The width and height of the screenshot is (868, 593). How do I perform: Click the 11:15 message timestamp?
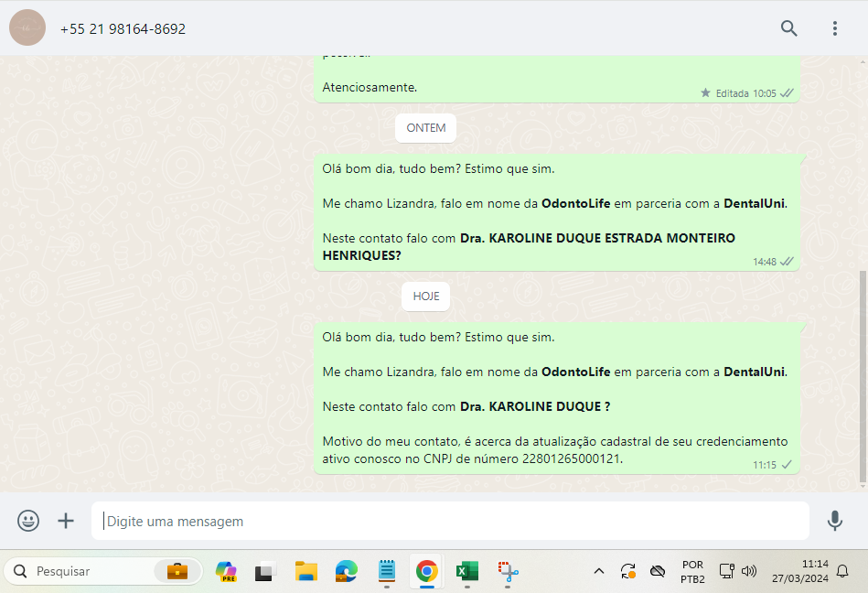point(764,465)
